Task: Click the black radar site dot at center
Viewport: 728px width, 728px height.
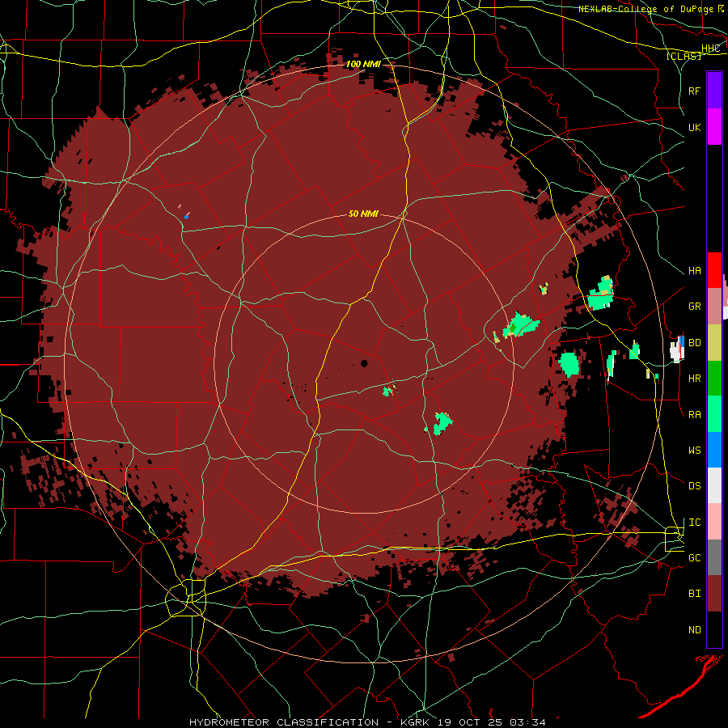Action: click(364, 363)
